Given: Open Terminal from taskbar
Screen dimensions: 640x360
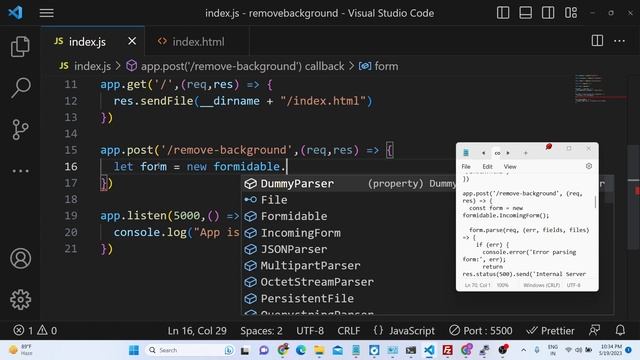Looking at the screenshot, I should pos(411,350).
